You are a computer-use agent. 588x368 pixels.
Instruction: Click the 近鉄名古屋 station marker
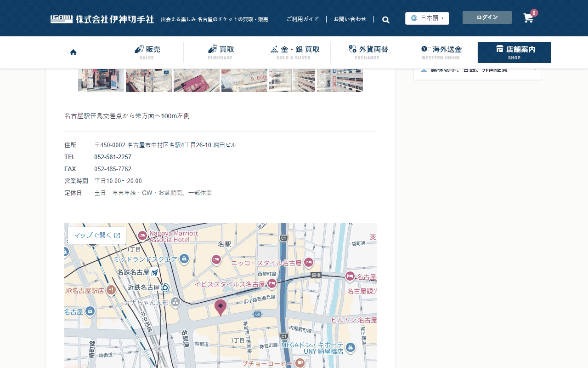click(x=165, y=287)
